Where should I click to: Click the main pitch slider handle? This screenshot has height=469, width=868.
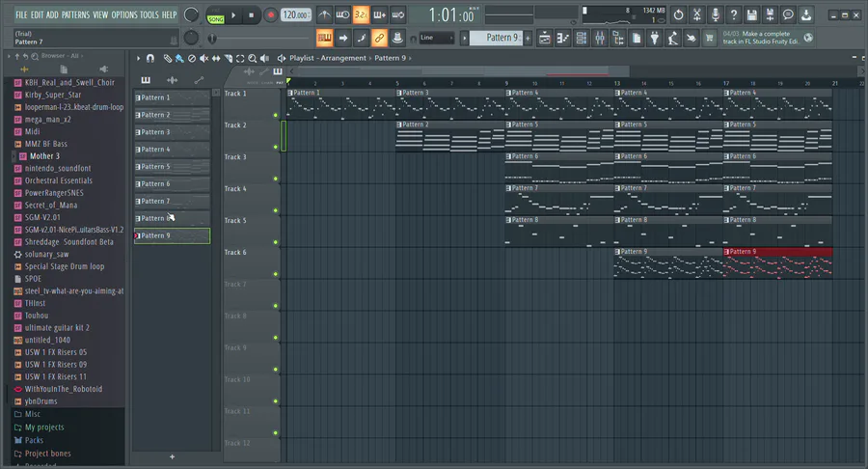point(212,39)
